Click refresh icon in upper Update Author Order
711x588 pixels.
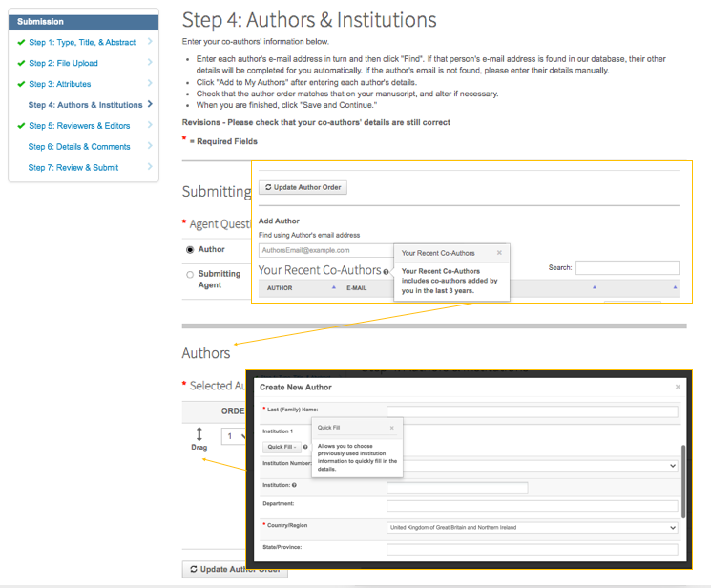(268, 187)
